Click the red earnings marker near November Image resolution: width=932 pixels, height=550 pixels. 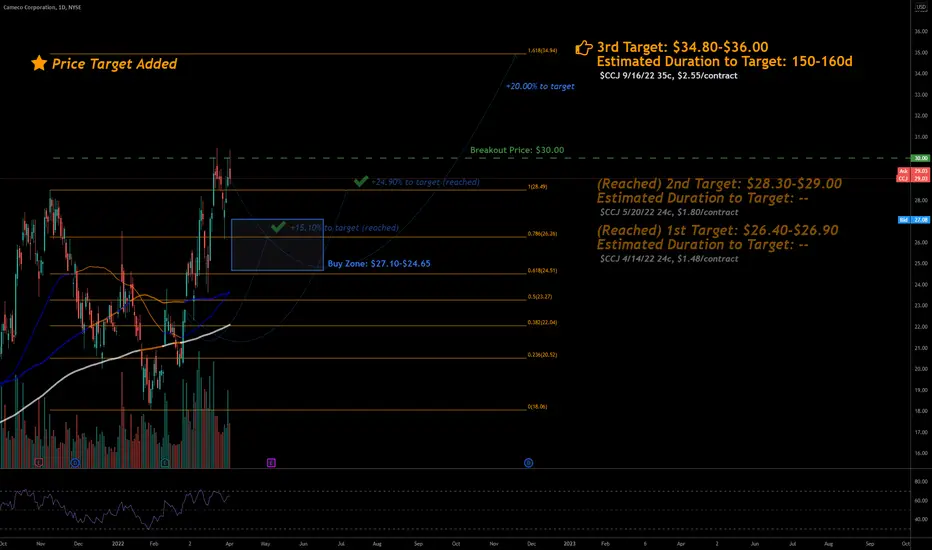[x=39, y=463]
